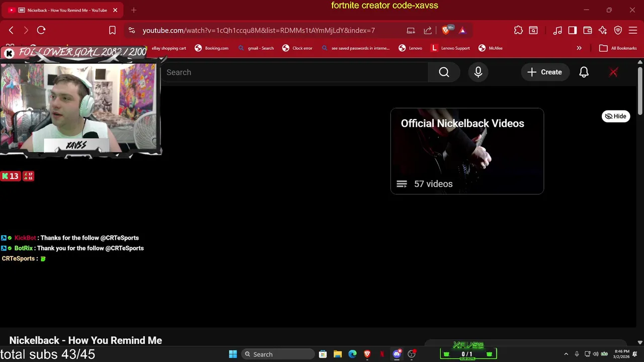Open the Extensions puzzle icon
This screenshot has width=644, height=362.
[x=518, y=30]
